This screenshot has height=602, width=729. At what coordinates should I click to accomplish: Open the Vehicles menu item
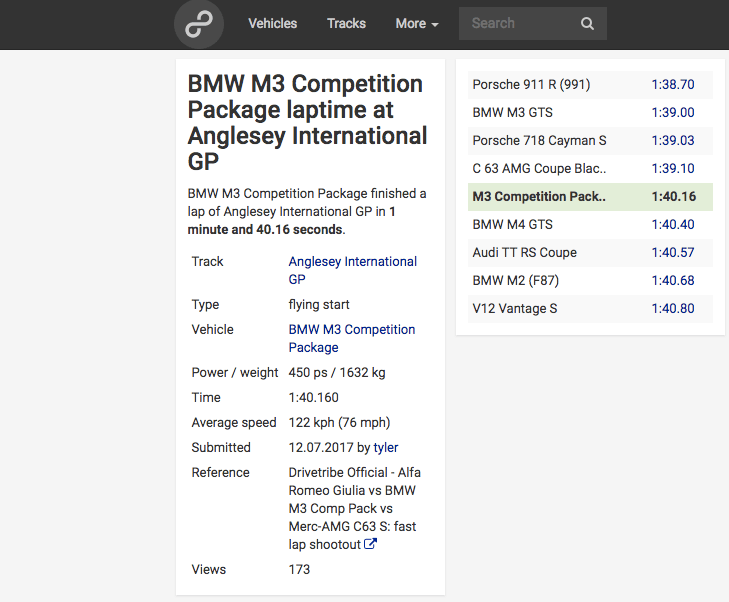tap(272, 23)
